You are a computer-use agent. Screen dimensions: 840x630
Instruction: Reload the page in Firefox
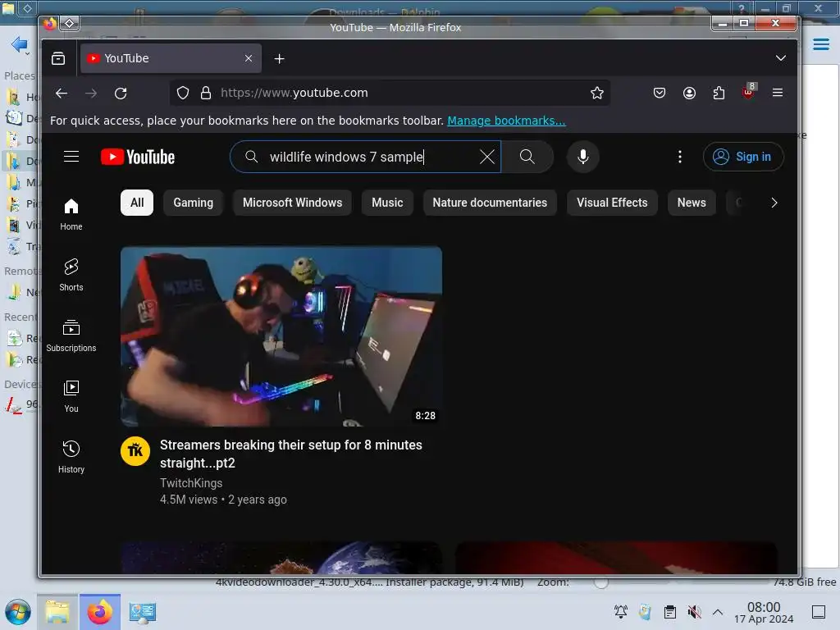[121, 94]
